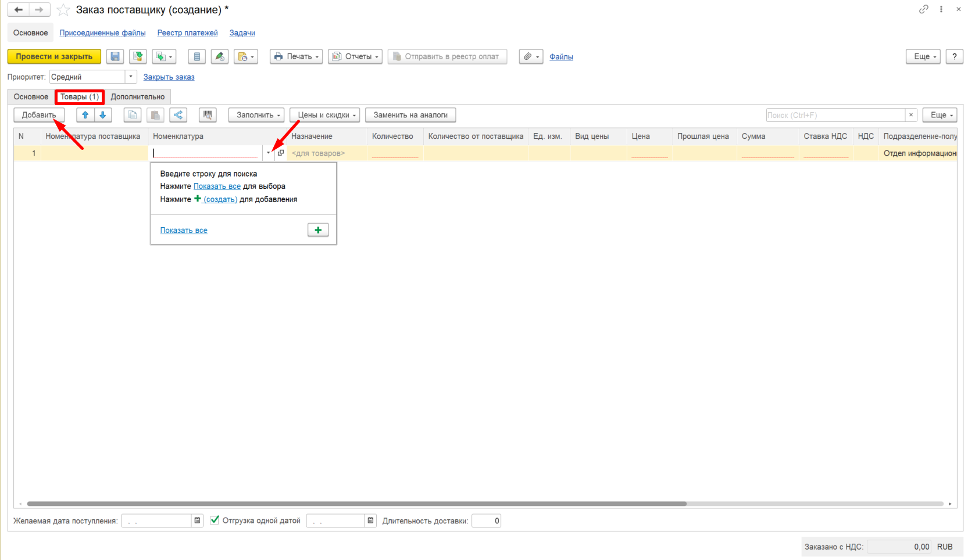Click the paste rows icon
The height and width of the screenshot is (560, 968).
pos(155,115)
